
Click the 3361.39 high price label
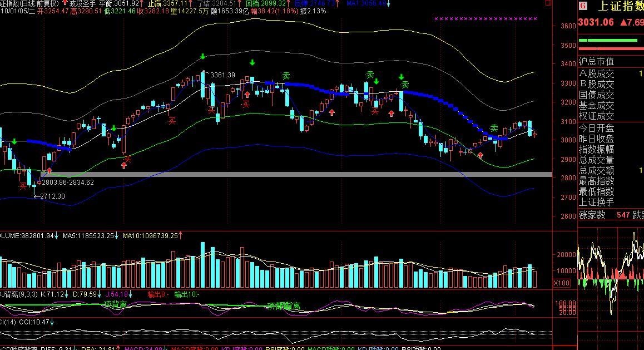(x=222, y=75)
